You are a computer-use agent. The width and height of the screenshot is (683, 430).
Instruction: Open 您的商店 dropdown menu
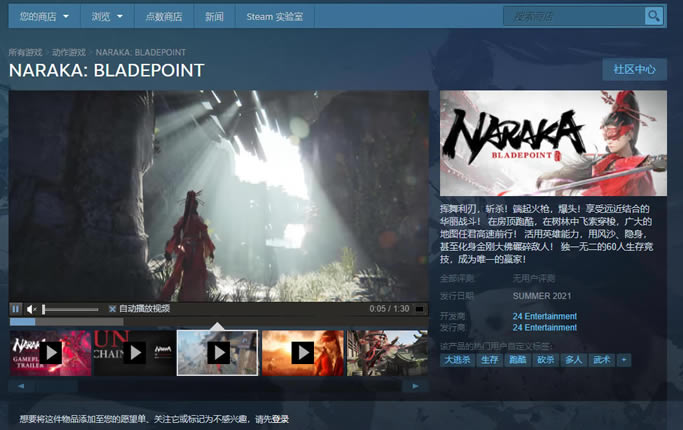pyautogui.click(x=44, y=17)
